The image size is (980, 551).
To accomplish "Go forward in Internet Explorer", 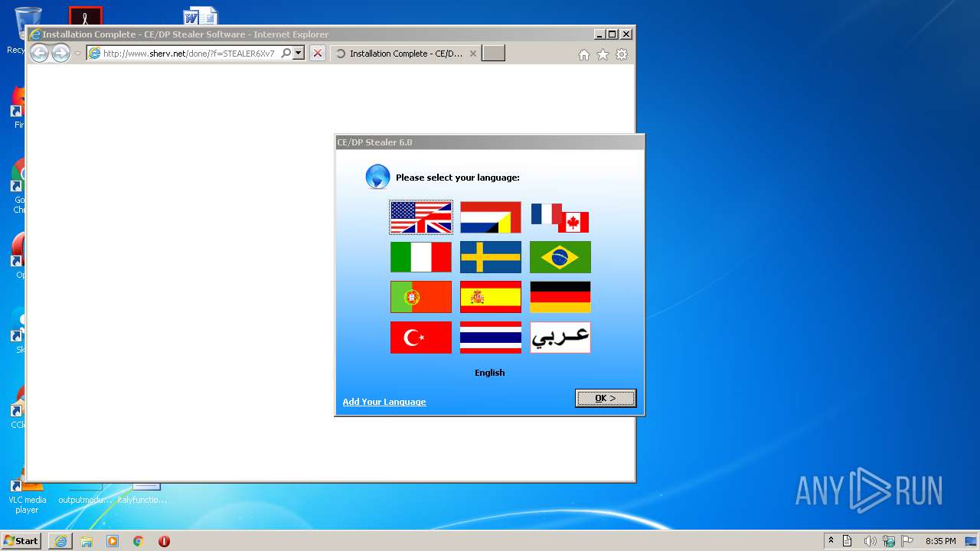I will (60, 53).
